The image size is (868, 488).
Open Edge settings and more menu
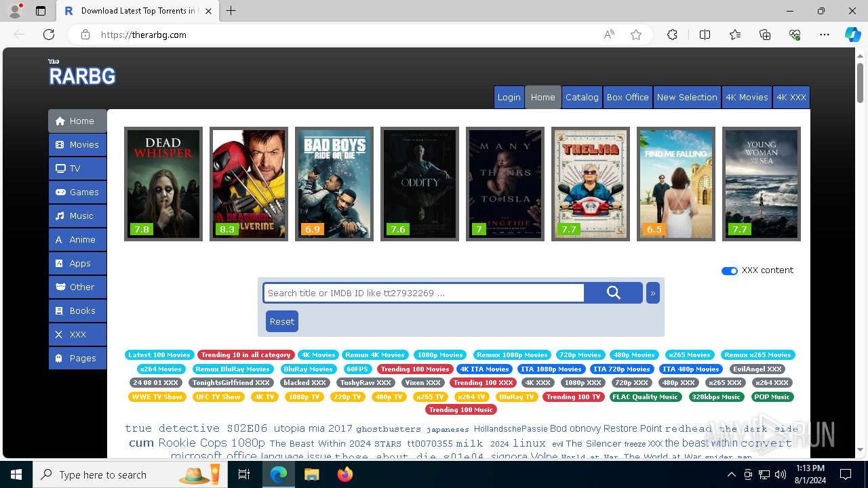825,35
